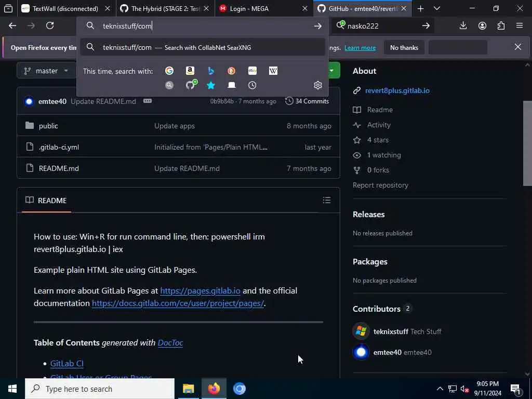532x399 pixels.
Task: Search History via the clock icon
Action: pyautogui.click(x=252, y=85)
